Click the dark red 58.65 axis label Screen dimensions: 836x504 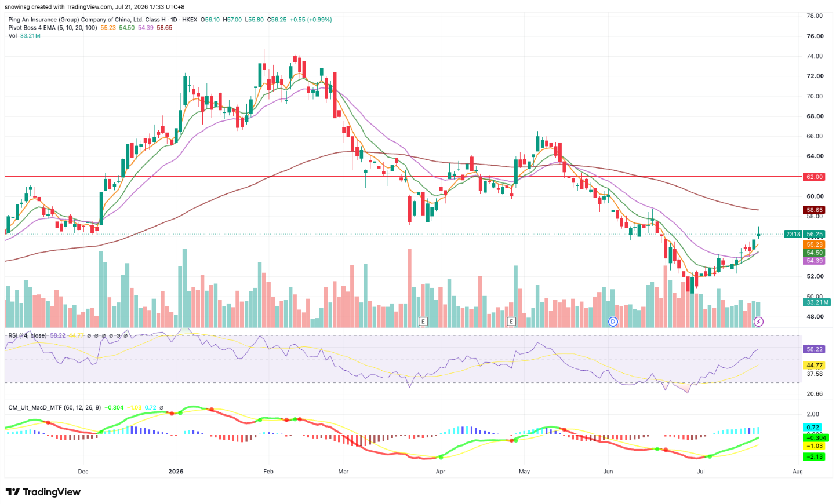click(814, 210)
